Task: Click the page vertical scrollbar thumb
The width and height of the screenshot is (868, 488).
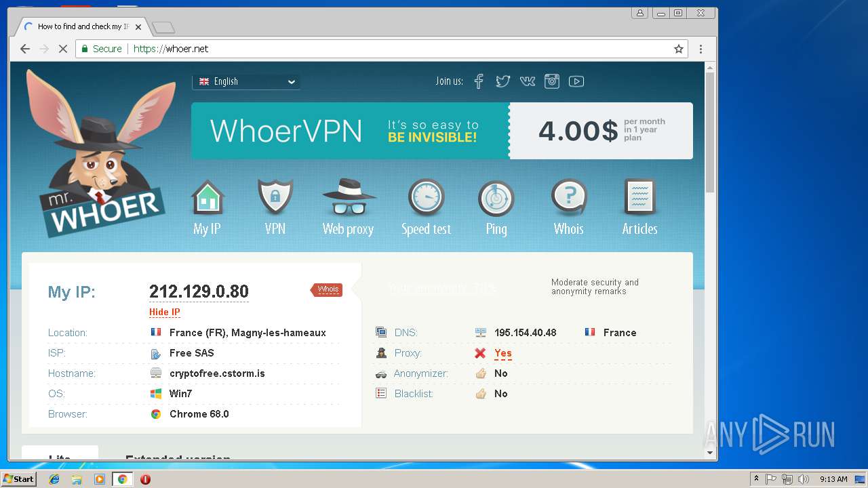Action: tap(710, 132)
